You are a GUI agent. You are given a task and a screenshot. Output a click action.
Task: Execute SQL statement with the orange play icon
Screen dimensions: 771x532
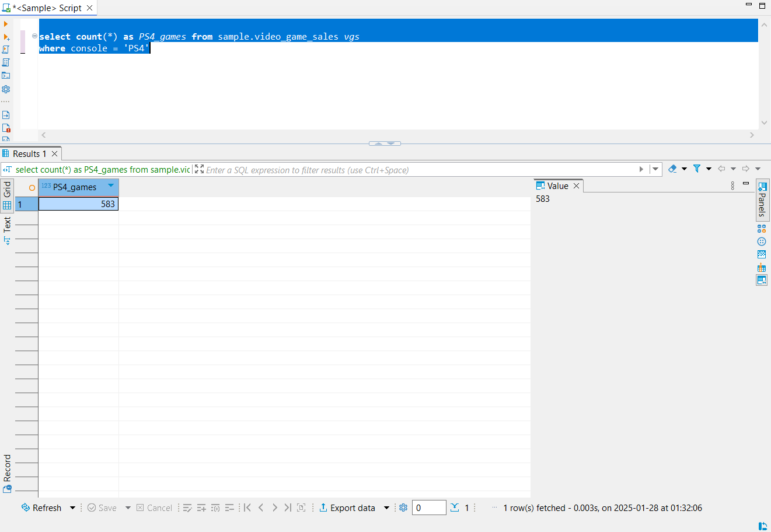[6, 24]
